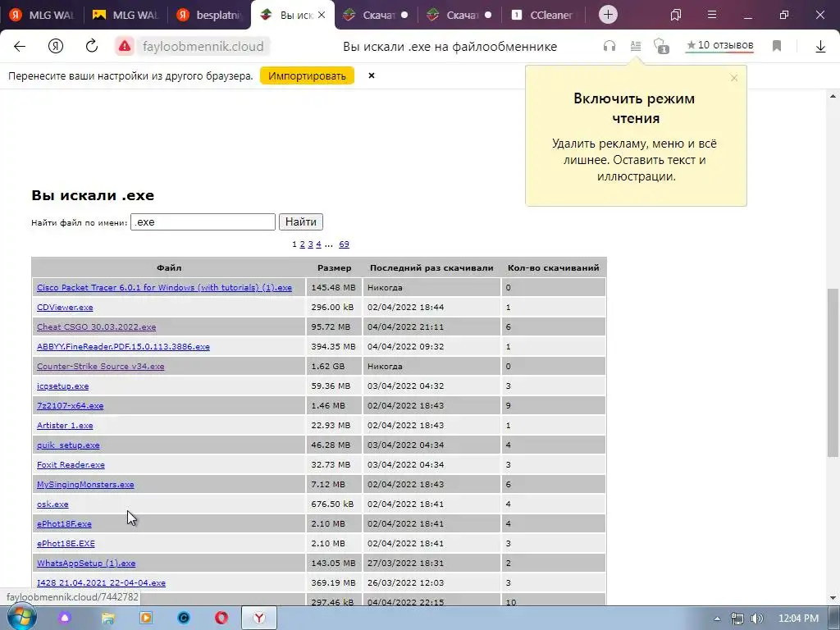
Task: Switch to the CCleaner tab
Action: 545,15
